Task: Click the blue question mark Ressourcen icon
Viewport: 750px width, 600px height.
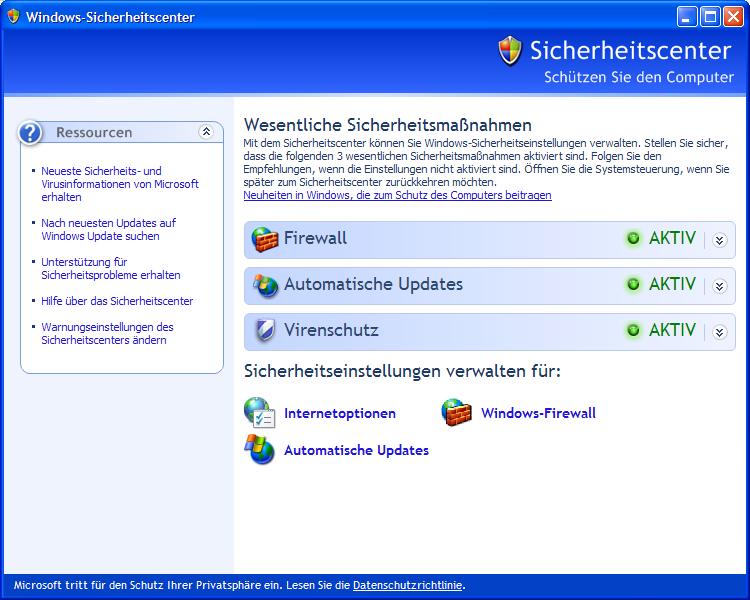Action: (30, 133)
